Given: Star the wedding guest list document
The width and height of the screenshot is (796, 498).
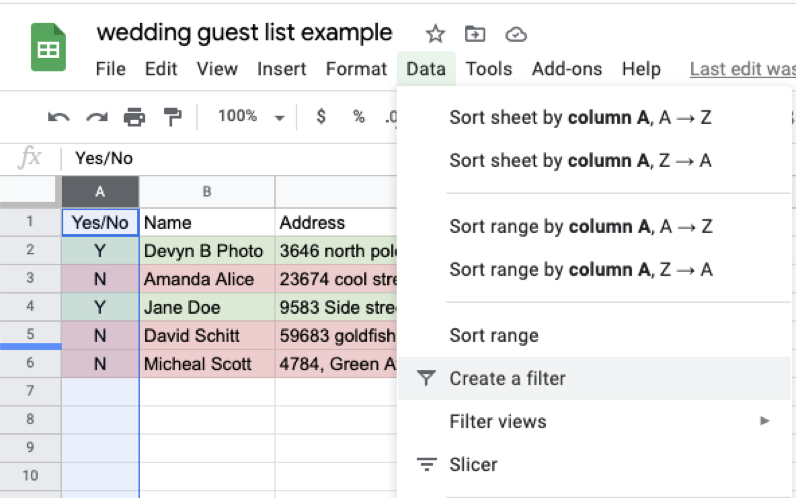Looking at the screenshot, I should [435, 34].
